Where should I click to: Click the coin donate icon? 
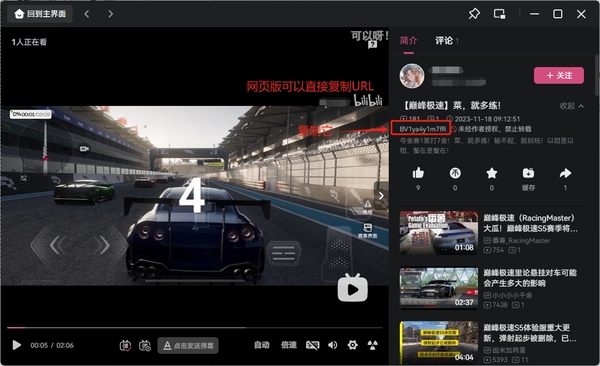(x=455, y=173)
